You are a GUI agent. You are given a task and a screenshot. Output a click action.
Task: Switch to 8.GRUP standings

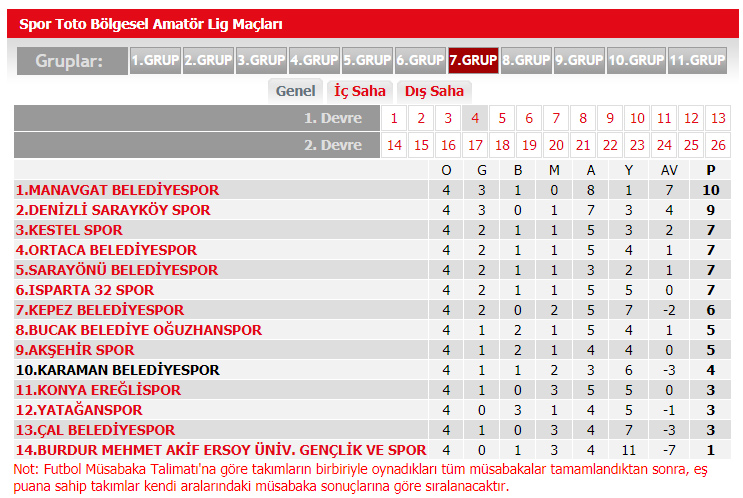click(x=526, y=60)
